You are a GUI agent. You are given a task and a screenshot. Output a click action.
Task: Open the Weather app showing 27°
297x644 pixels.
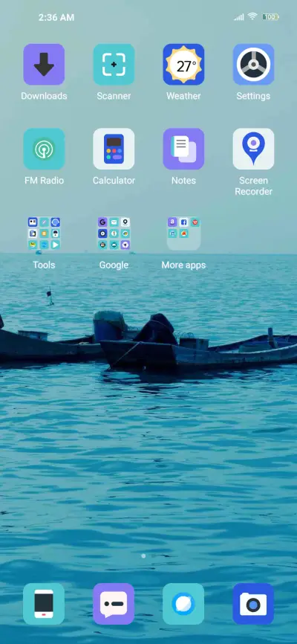(183, 65)
